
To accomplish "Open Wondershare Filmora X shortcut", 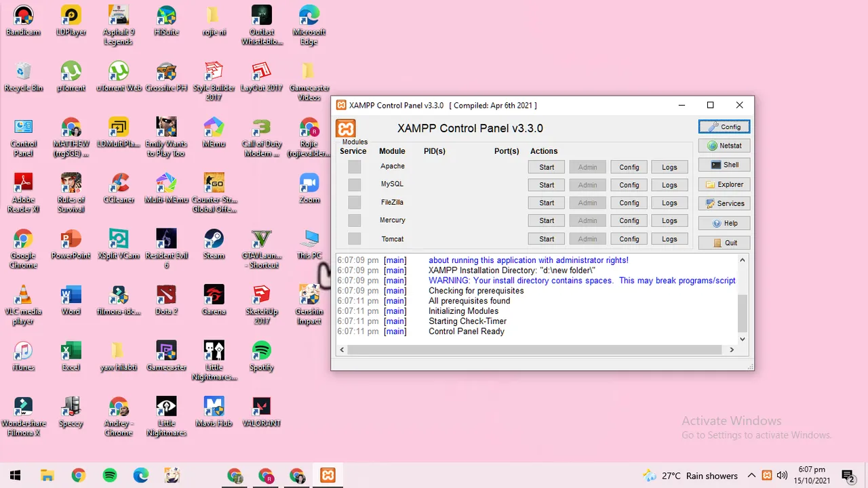I will [x=24, y=417].
